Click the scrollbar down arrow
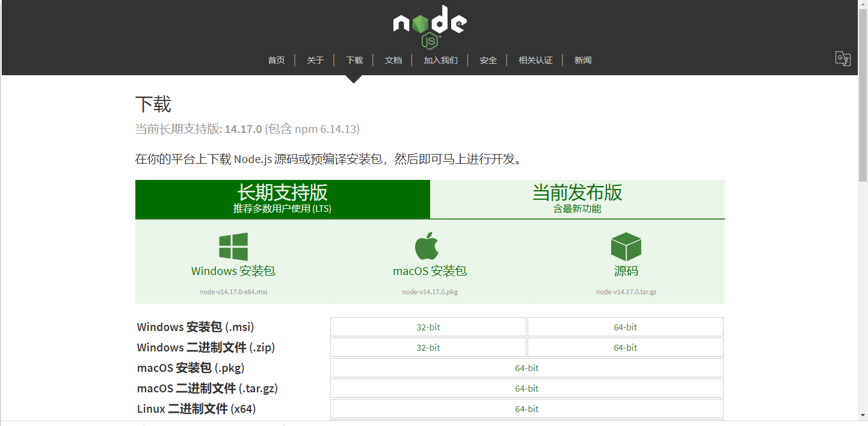 (863, 415)
